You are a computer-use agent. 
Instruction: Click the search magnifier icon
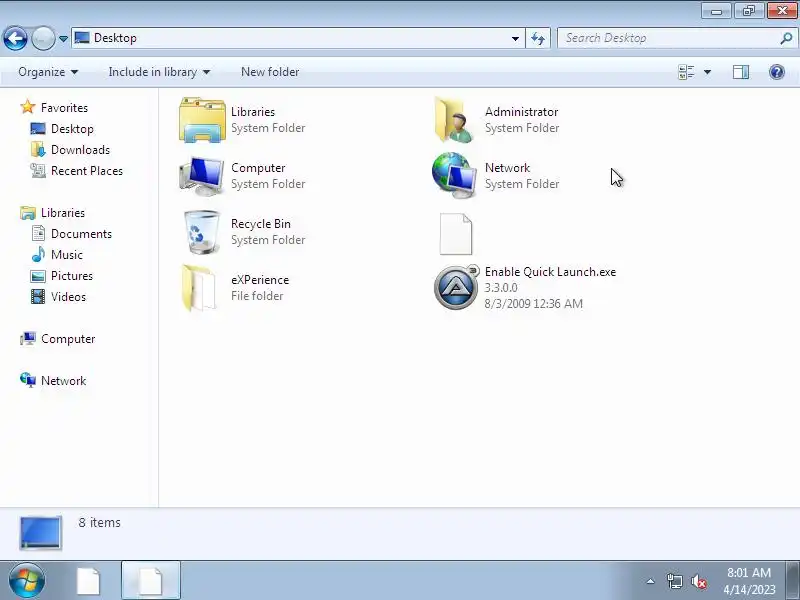pos(786,38)
